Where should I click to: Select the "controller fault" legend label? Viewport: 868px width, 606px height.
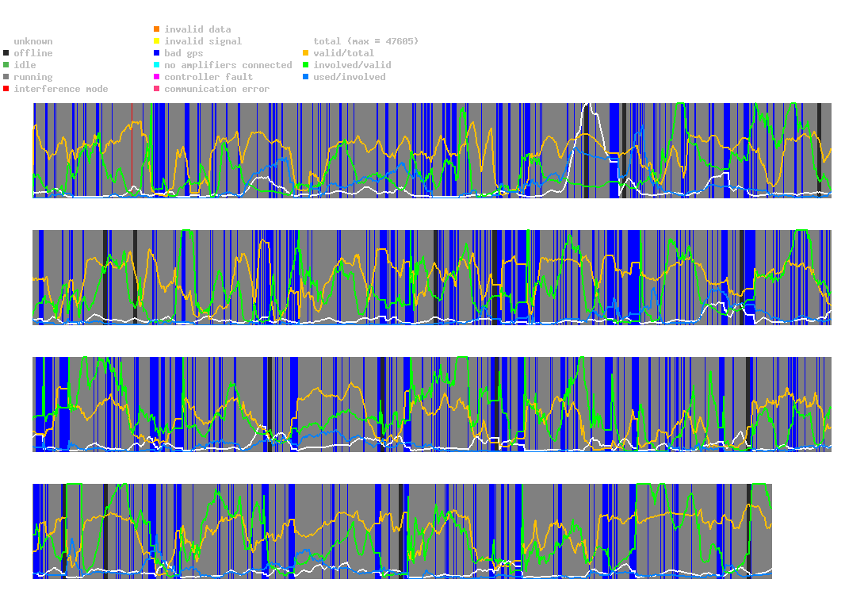click(x=208, y=77)
